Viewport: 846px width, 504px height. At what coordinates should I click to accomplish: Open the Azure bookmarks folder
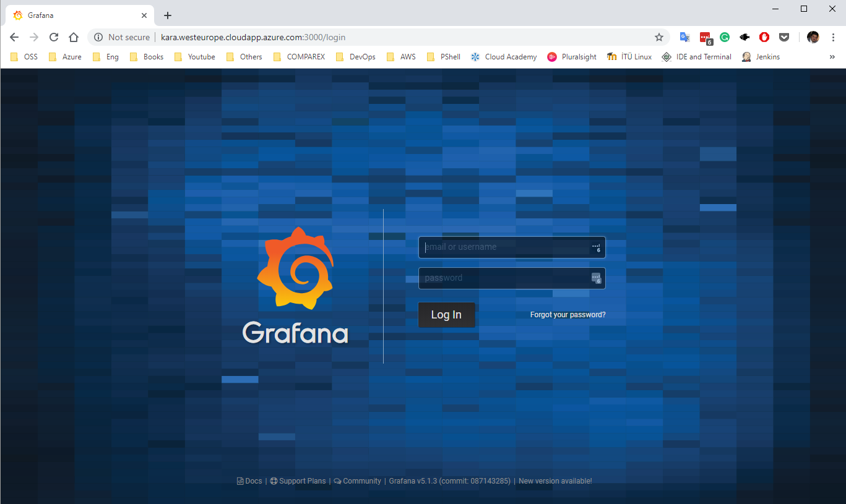tap(65, 57)
